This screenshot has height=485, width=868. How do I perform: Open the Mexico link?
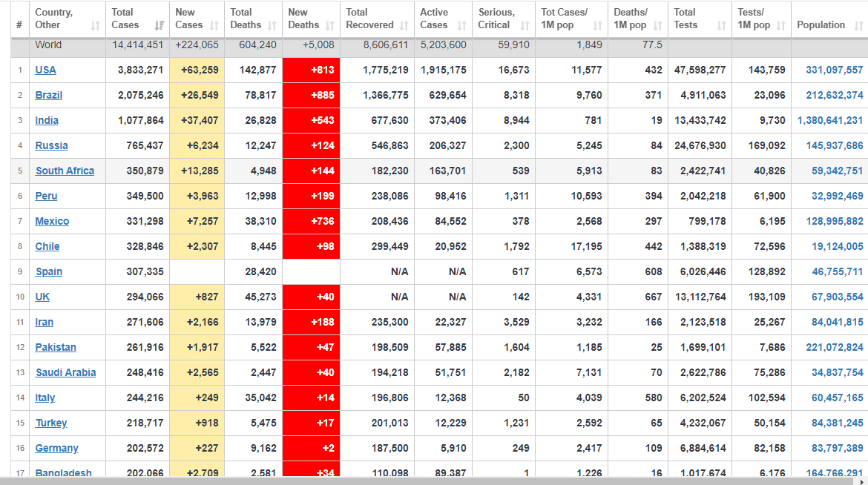pos(52,221)
